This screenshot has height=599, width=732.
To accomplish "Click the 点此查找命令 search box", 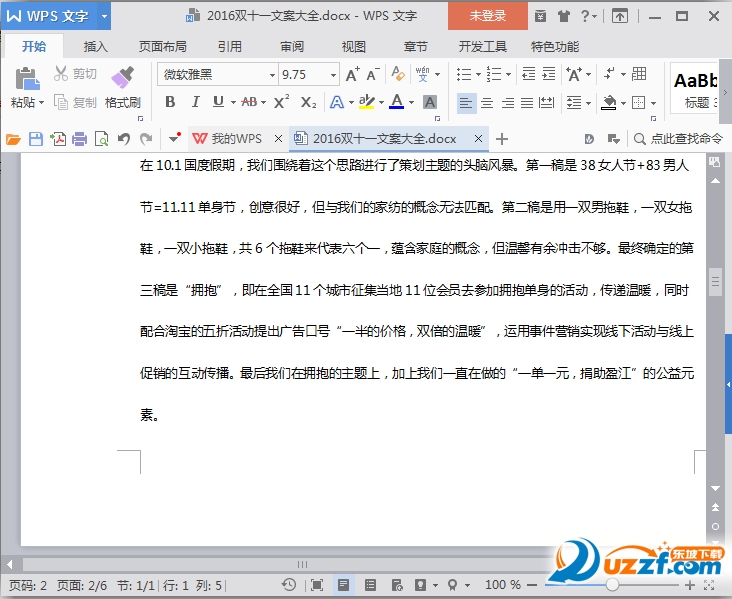I will (x=678, y=139).
